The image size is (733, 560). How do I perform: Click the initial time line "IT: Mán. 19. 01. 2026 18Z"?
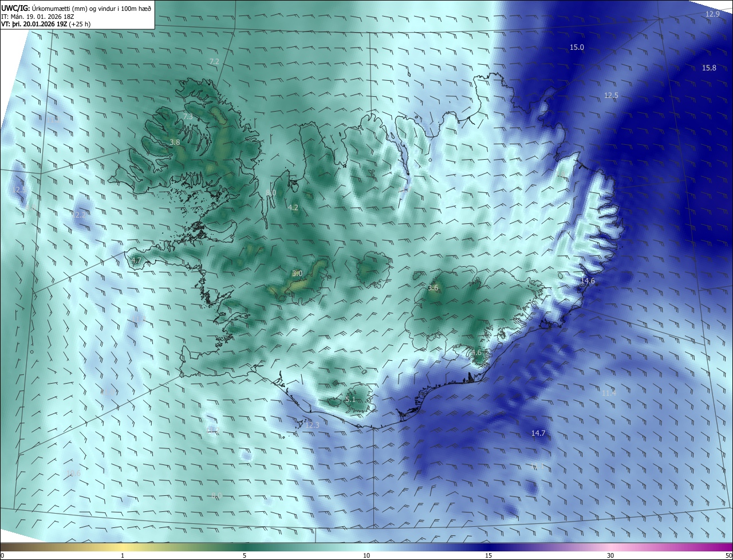coord(38,16)
